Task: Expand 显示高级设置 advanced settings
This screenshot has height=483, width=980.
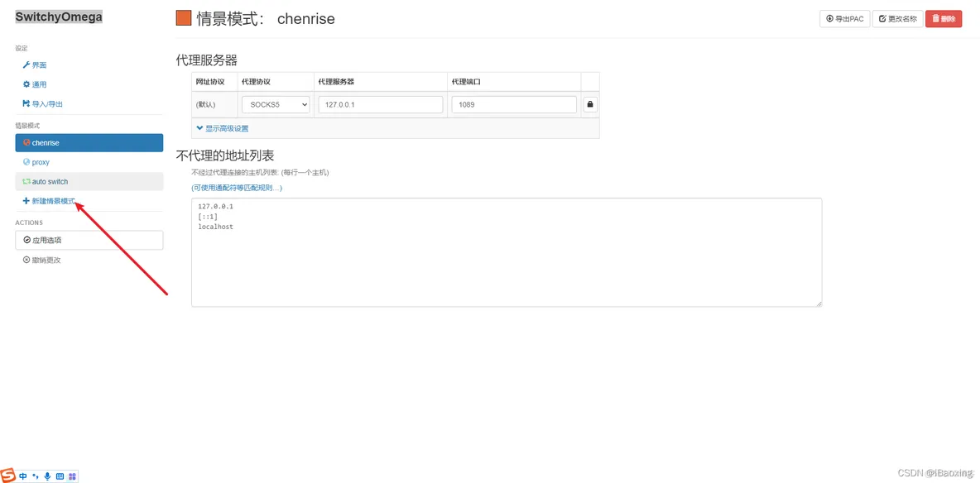Action: tap(223, 128)
